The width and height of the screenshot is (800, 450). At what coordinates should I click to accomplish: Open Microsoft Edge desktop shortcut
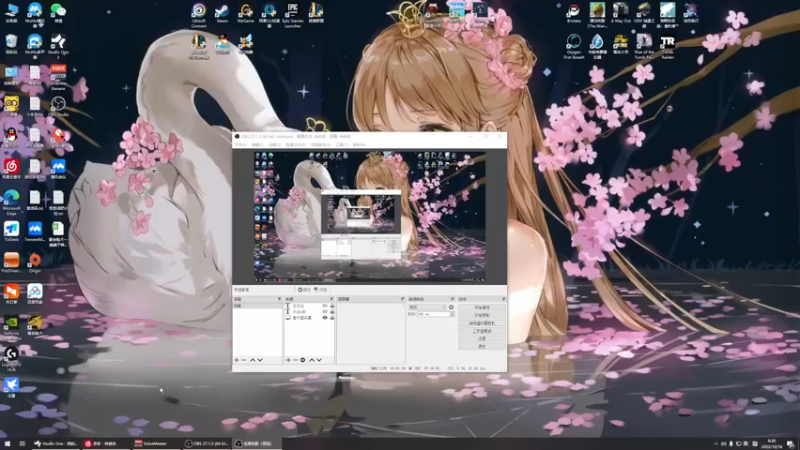tap(11, 203)
